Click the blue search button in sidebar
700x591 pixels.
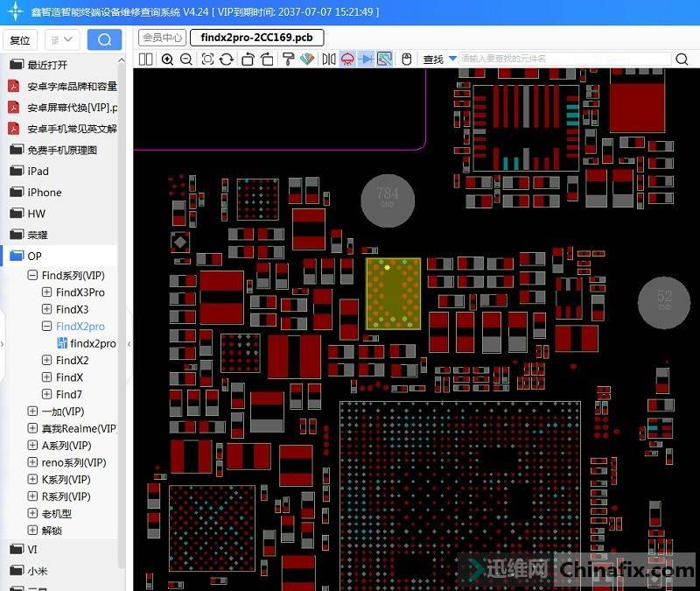pyautogui.click(x=104, y=39)
